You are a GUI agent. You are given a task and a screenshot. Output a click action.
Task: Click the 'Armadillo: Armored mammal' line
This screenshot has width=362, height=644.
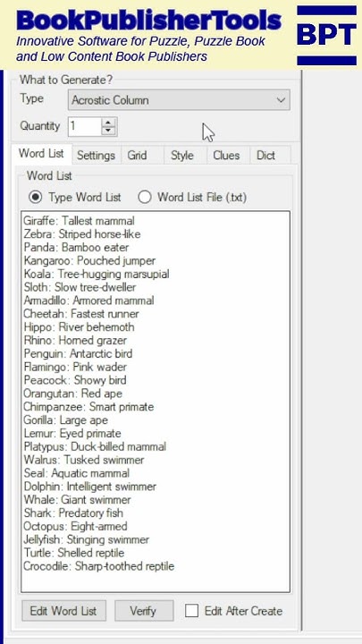[88, 301]
